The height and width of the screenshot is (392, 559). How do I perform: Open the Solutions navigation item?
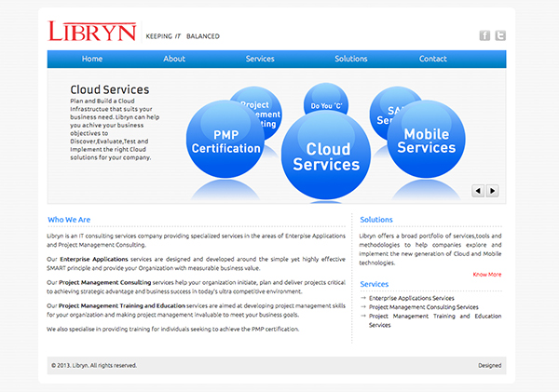click(x=351, y=59)
